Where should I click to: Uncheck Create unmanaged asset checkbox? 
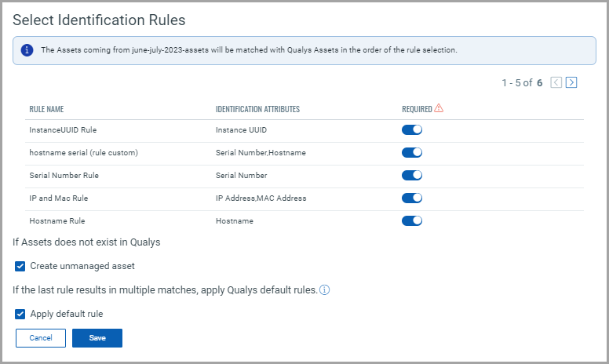coord(20,267)
